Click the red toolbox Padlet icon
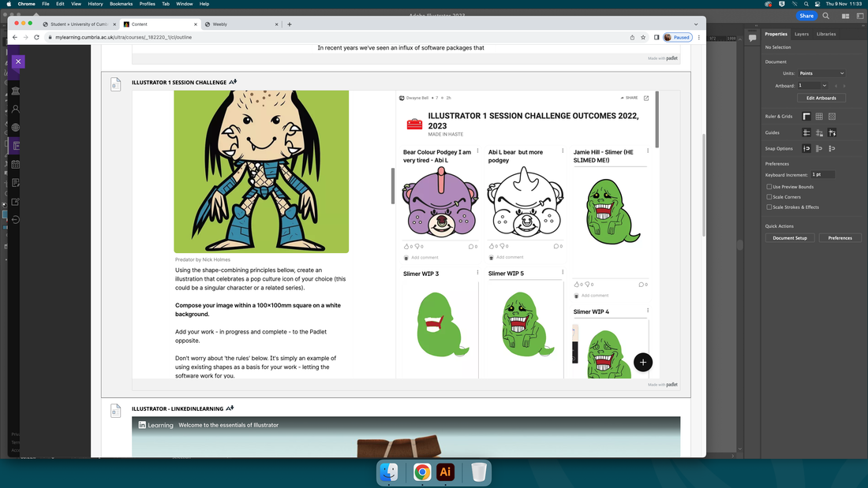This screenshot has width=868, height=488. 414,123
